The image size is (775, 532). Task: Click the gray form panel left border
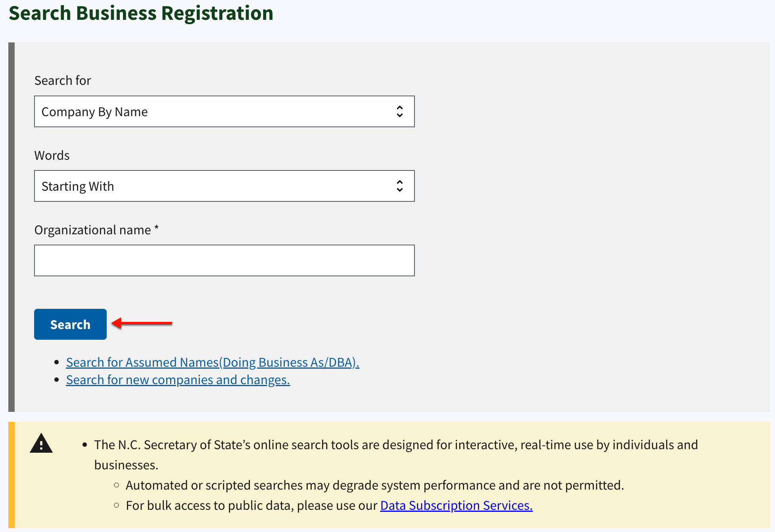tap(12, 227)
